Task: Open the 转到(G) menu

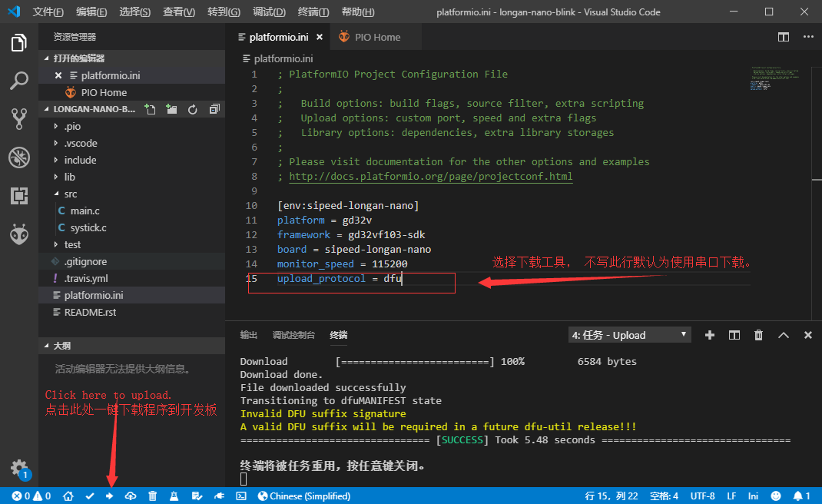Action: point(224,12)
